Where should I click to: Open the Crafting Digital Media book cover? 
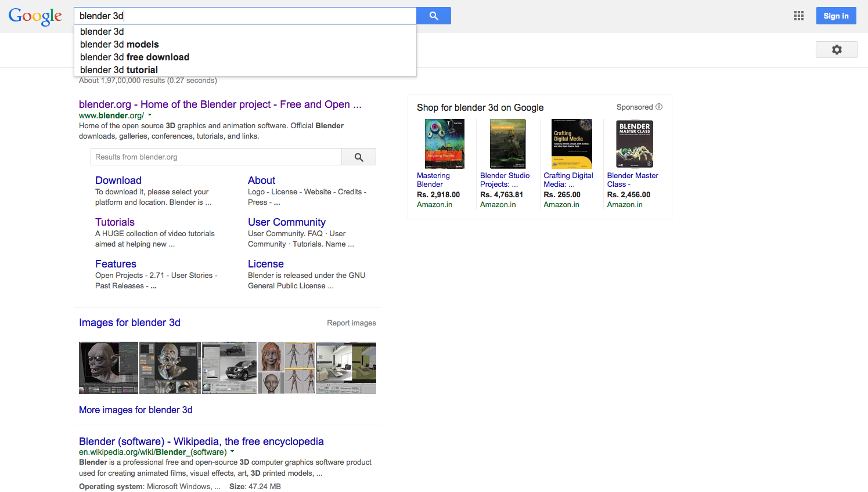pyautogui.click(x=571, y=144)
